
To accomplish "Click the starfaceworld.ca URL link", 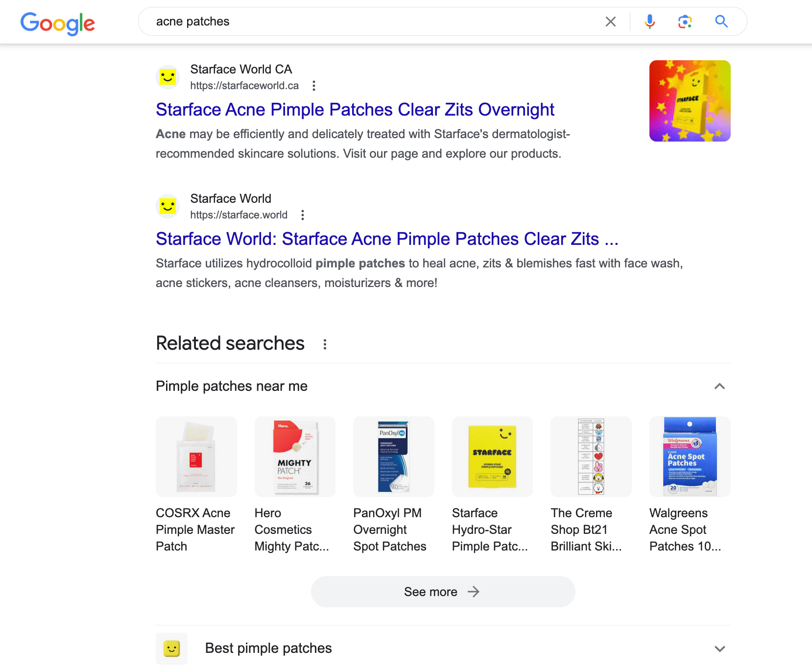I will [x=245, y=85].
